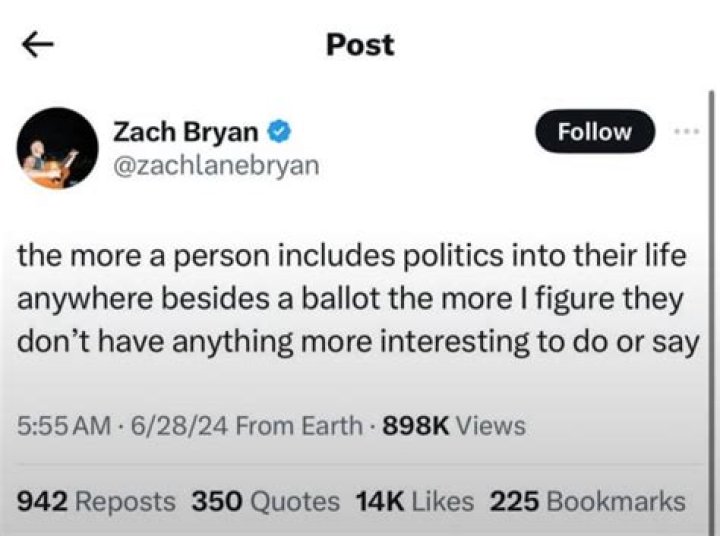Go back using the left arrow
Image resolution: width=720 pixels, height=536 pixels.
tap(38, 45)
